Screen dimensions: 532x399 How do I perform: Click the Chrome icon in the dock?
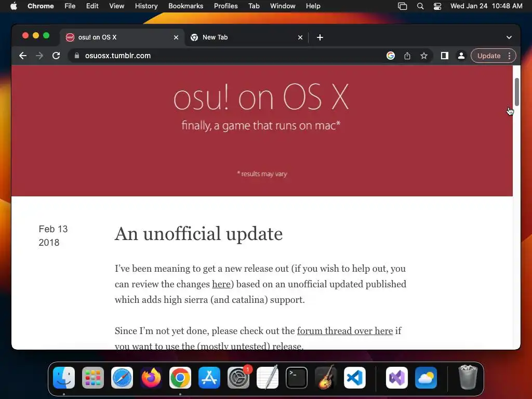point(180,378)
